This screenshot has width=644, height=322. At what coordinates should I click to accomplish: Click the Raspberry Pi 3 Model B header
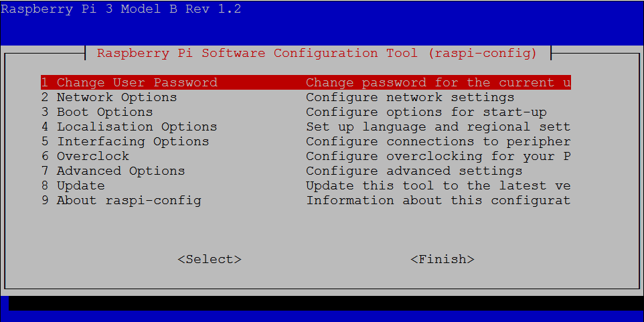pyautogui.click(x=121, y=9)
